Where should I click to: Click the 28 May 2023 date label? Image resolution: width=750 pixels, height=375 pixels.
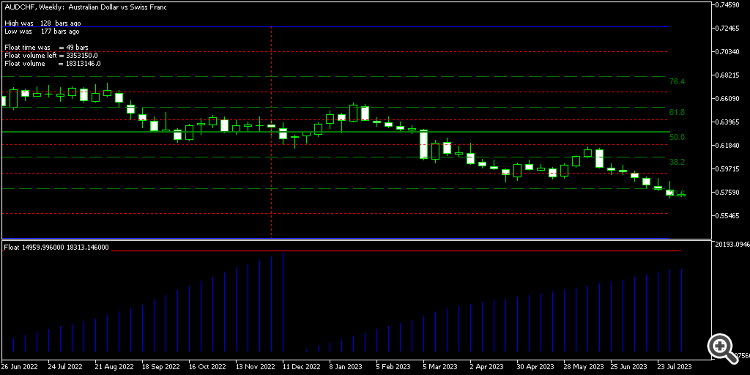[x=583, y=367]
